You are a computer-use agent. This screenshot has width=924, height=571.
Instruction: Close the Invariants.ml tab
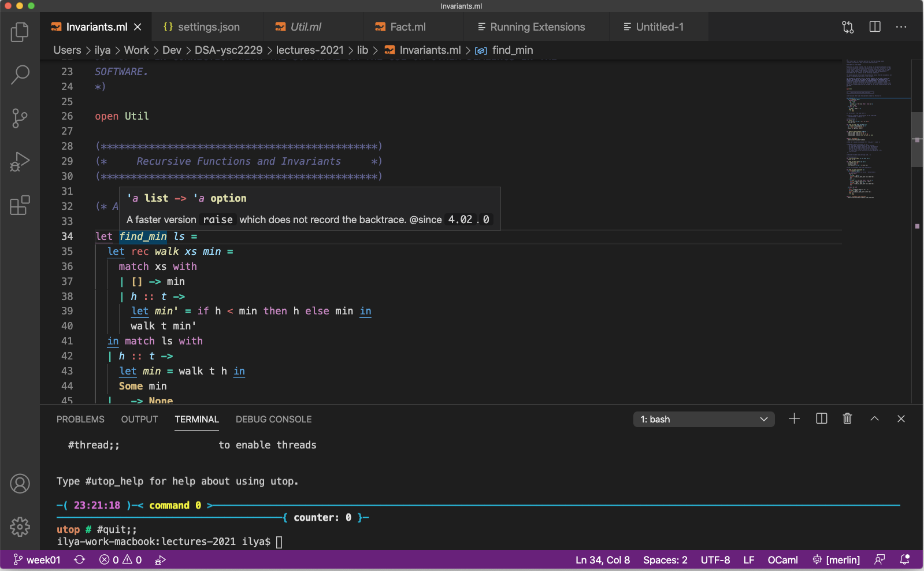click(x=138, y=27)
